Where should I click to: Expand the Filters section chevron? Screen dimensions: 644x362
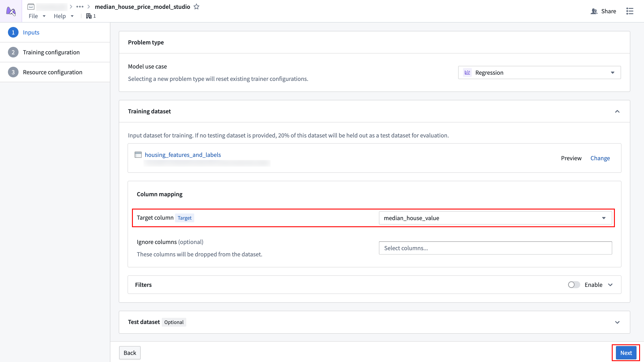click(x=610, y=285)
